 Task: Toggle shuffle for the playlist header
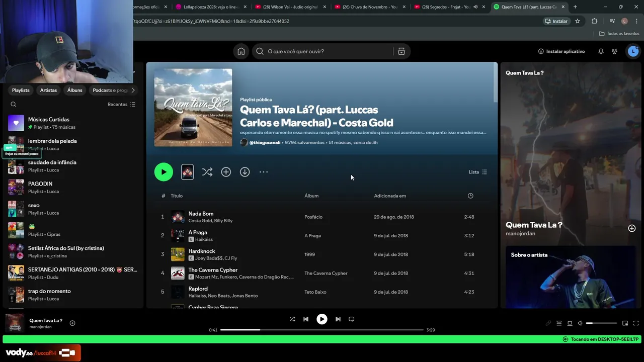(207, 172)
